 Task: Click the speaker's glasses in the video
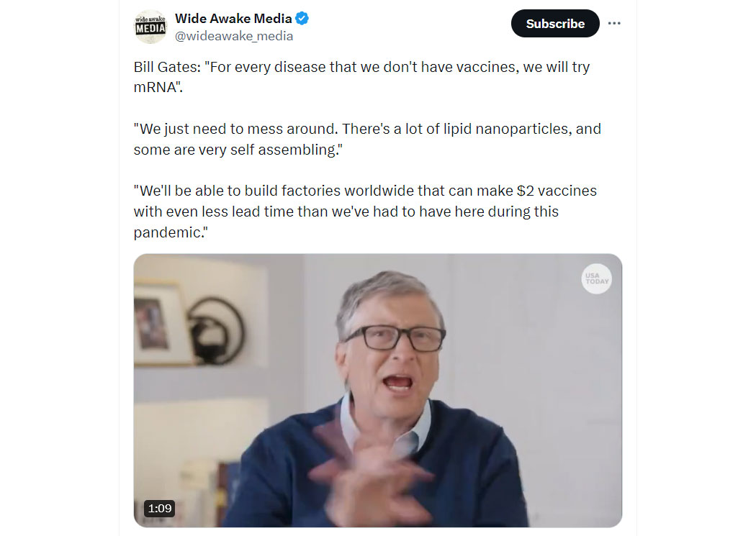click(395, 337)
